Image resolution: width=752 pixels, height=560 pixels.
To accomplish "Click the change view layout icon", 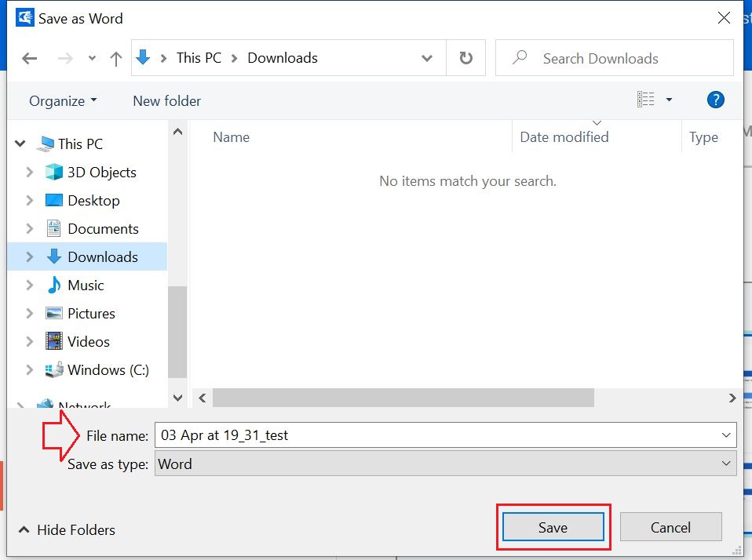I will point(646,100).
